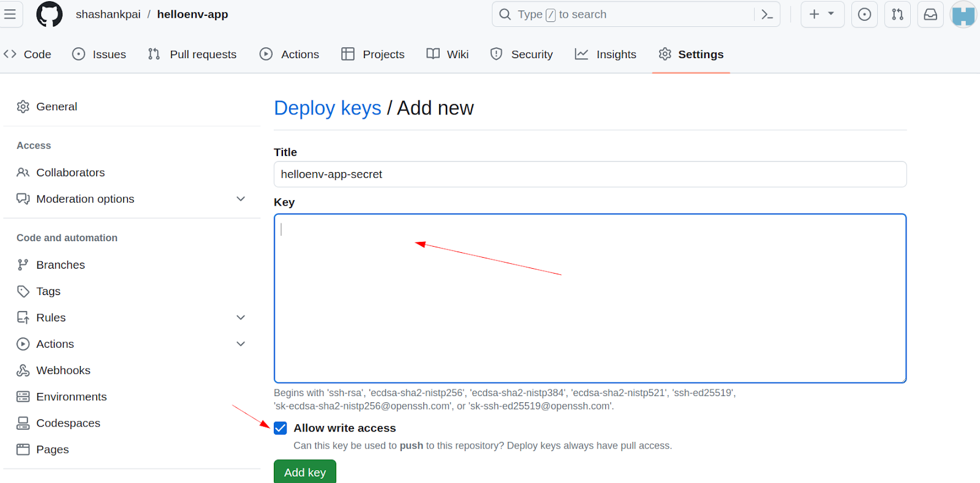Expand the sidebar Actions chevron

(241, 344)
